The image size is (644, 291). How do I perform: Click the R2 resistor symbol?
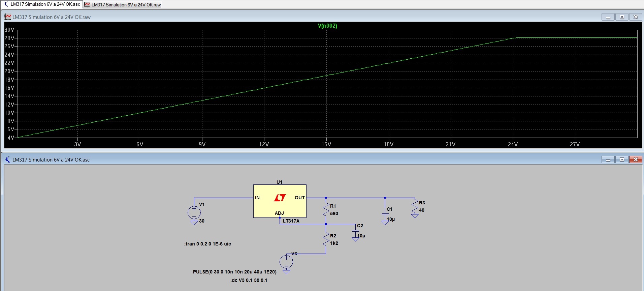point(326,239)
